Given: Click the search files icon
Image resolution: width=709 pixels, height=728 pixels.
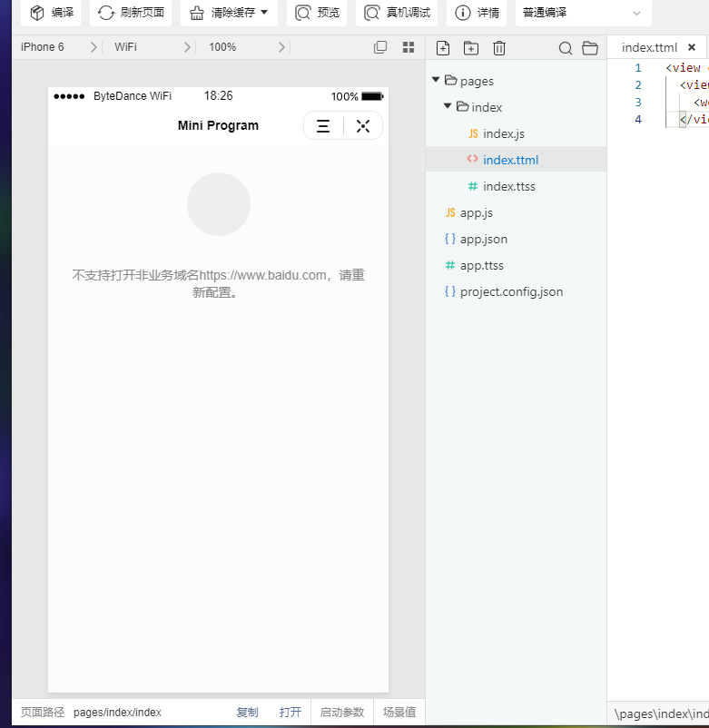Looking at the screenshot, I should click(x=565, y=48).
